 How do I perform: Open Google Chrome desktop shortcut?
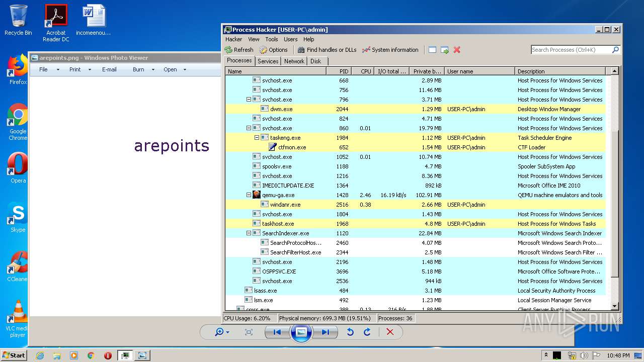pos(18,122)
